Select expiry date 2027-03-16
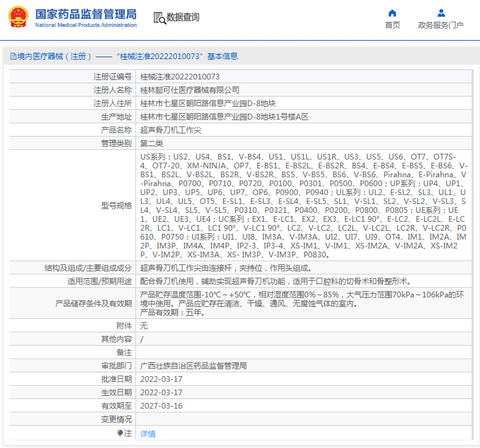This screenshot has height=448, width=480. (x=161, y=406)
